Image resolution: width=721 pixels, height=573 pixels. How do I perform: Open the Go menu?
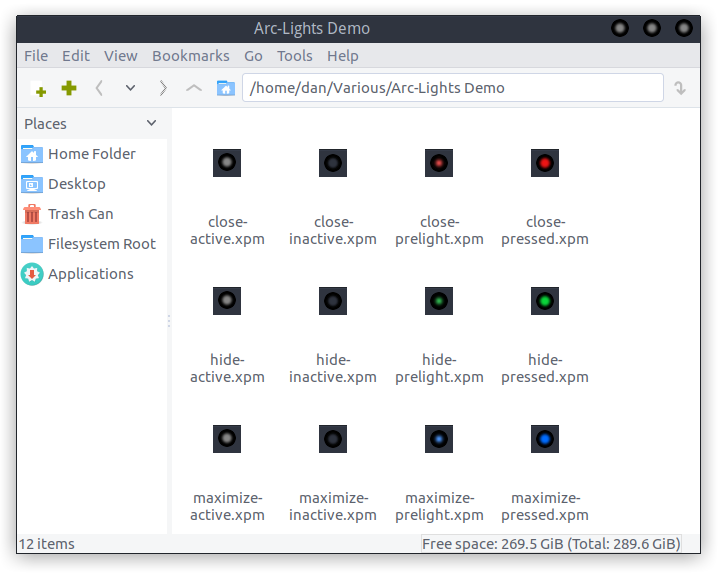pos(253,56)
